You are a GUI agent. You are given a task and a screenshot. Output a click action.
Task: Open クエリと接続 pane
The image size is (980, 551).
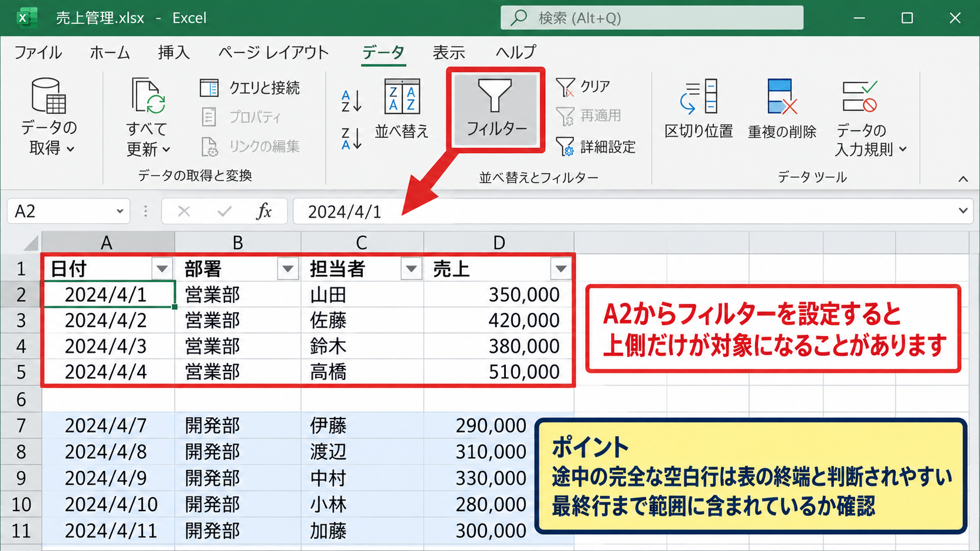250,88
